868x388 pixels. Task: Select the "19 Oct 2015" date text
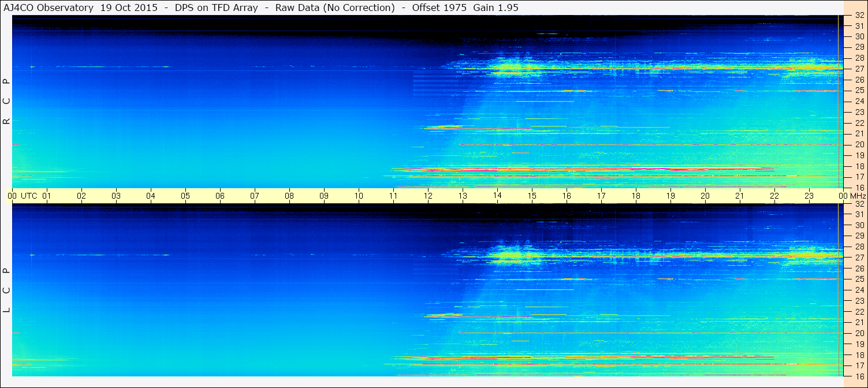coord(129,8)
